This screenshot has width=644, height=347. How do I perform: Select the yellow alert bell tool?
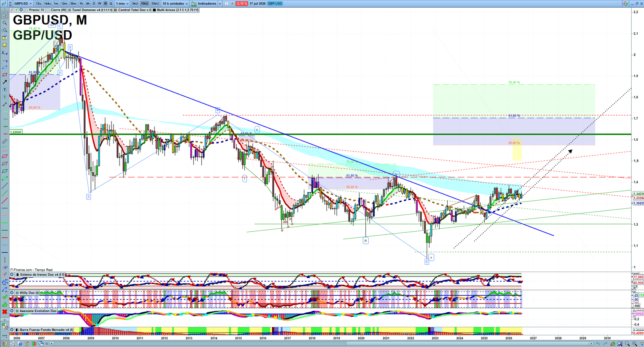pos(5,45)
